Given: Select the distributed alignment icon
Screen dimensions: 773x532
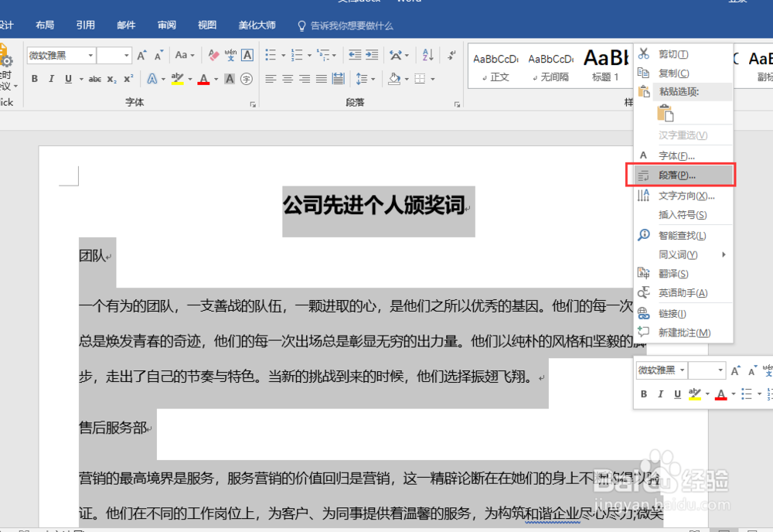Looking at the screenshot, I should pos(339,77).
